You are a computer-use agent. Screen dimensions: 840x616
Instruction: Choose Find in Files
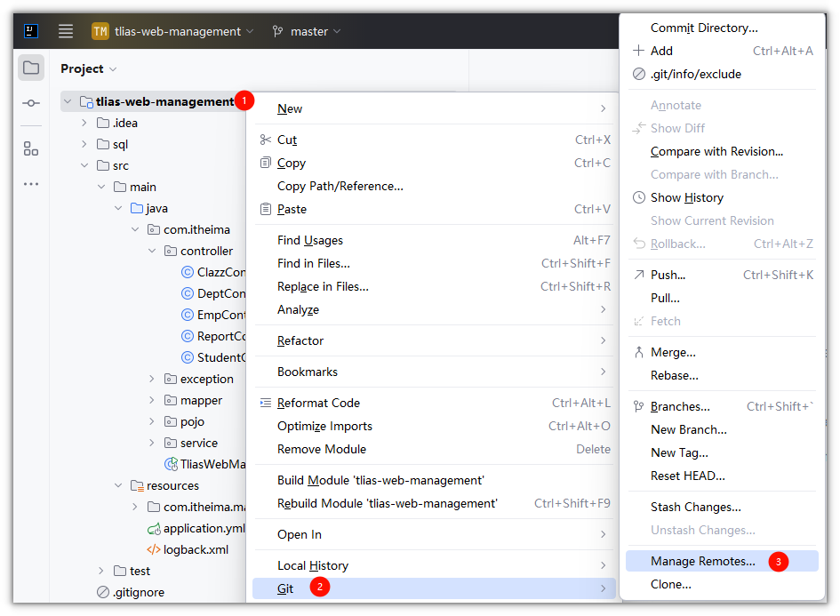pos(435,263)
